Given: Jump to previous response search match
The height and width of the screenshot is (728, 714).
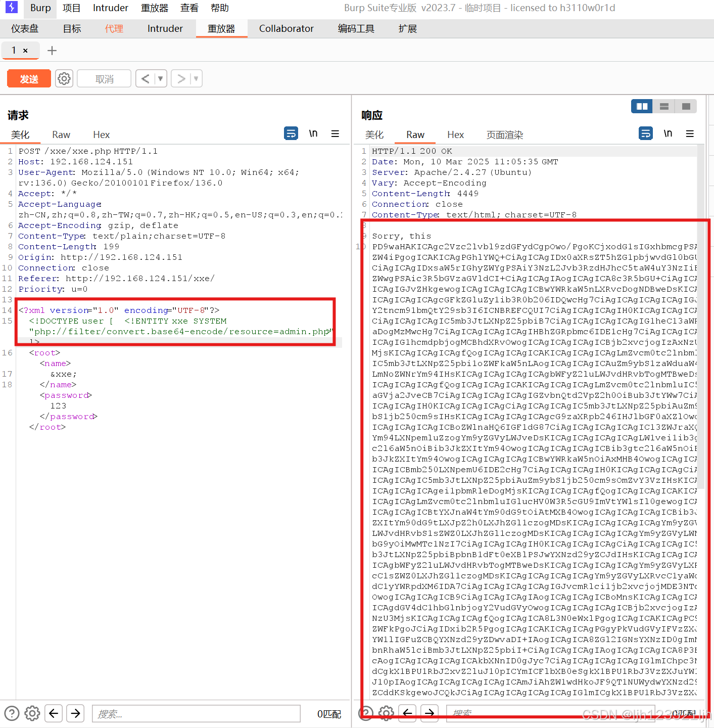Looking at the screenshot, I should (408, 712).
